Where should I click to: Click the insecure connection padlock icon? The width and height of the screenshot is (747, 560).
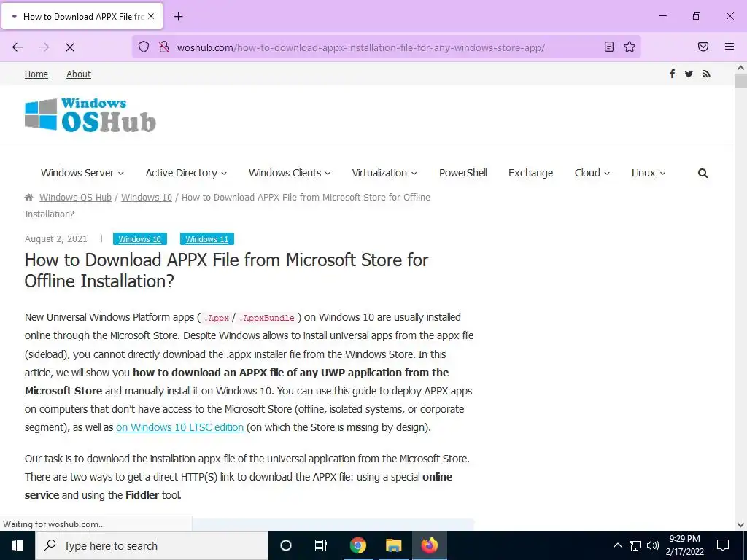(164, 47)
